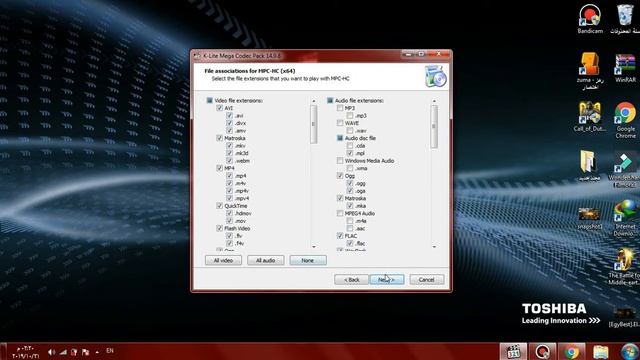Open the Wondershare Filmora desktop shortcut

point(624,169)
